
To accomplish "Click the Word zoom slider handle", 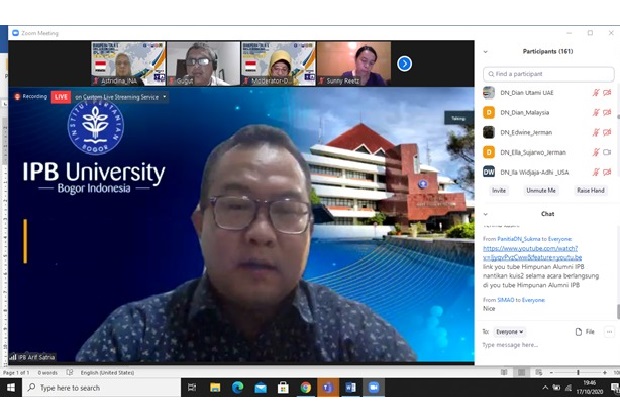I will coord(578,372).
